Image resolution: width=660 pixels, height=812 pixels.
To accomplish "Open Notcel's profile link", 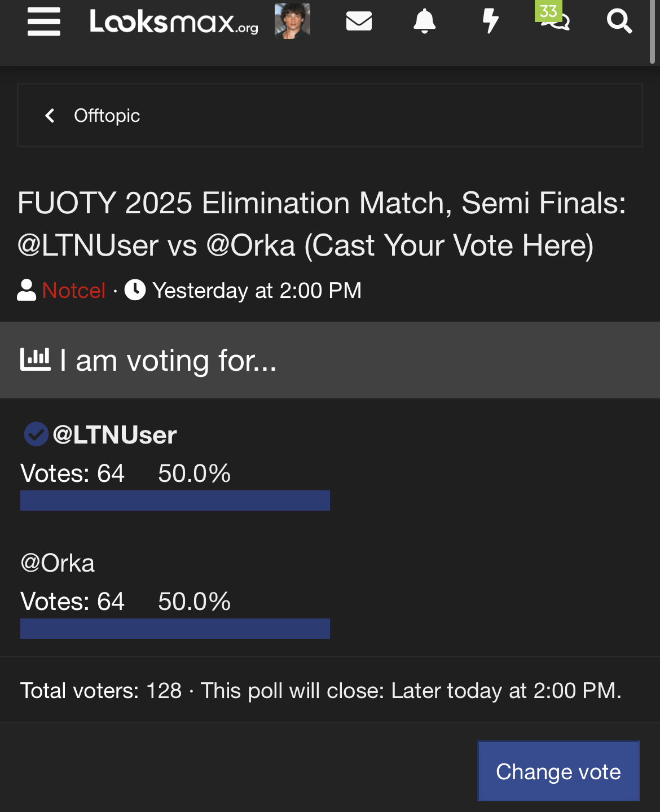I will click(74, 291).
